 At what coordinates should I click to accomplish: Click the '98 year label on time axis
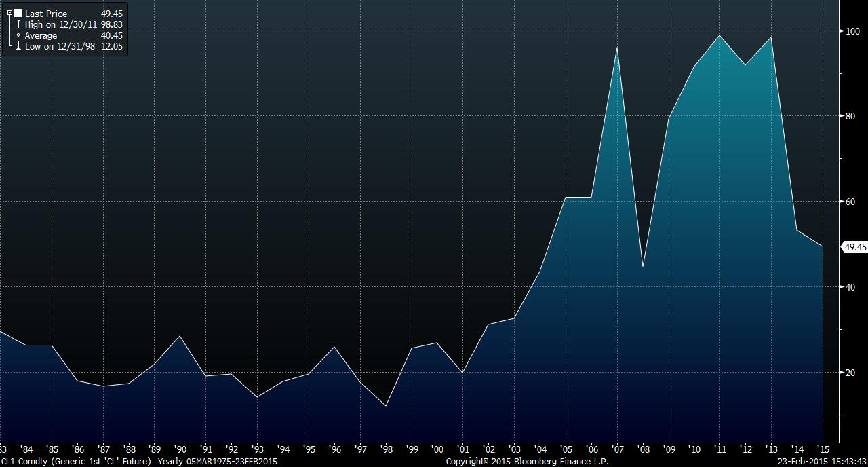(386, 449)
